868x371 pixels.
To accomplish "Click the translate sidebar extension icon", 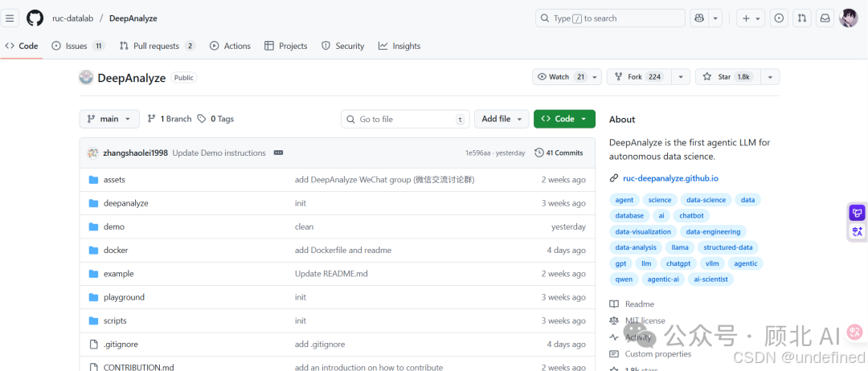I will tap(857, 231).
